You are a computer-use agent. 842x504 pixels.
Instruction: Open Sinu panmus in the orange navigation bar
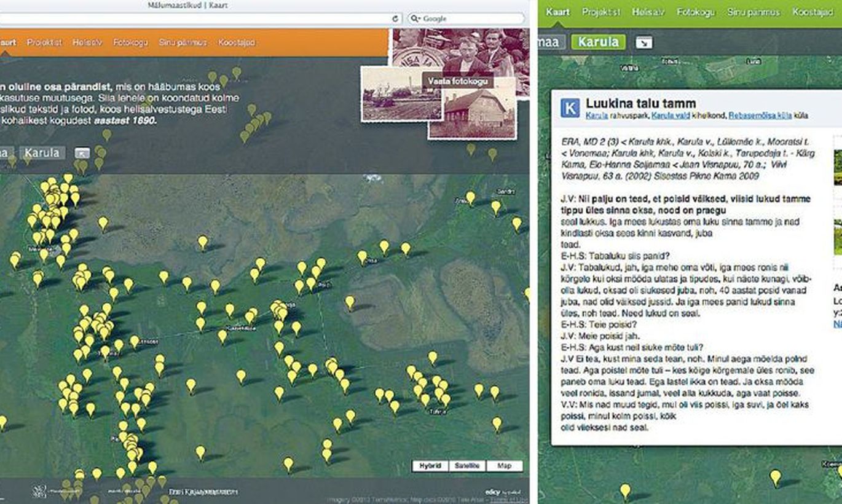point(183,43)
